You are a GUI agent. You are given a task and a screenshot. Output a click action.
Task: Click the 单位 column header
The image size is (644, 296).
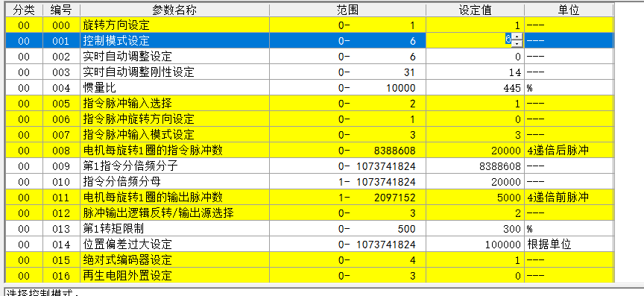pyautogui.click(x=569, y=10)
